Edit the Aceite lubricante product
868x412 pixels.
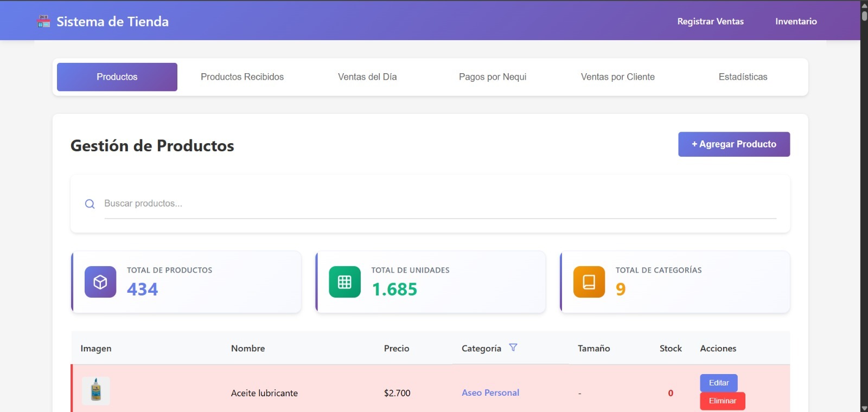pyautogui.click(x=719, y=383)
